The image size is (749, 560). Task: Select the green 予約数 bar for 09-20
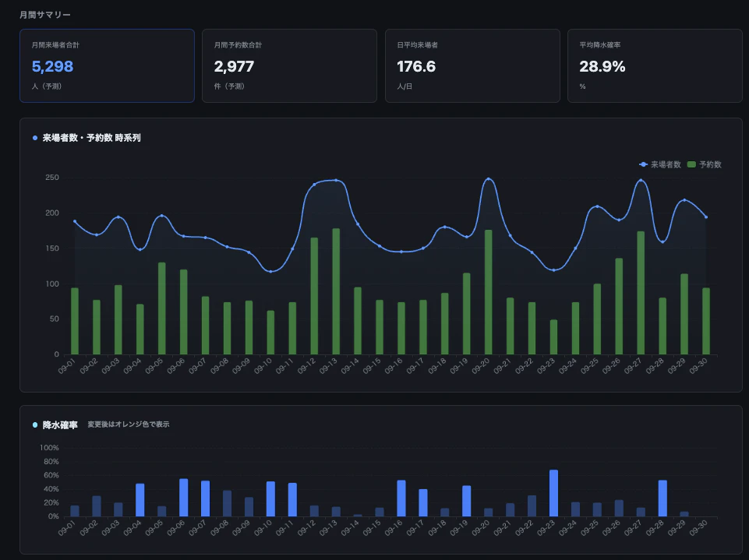pyautogui.click(x=488, y=292)
